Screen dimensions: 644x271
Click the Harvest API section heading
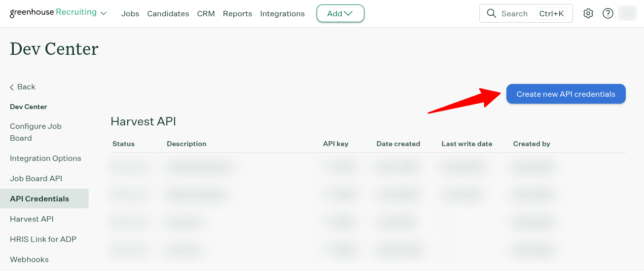143,121
